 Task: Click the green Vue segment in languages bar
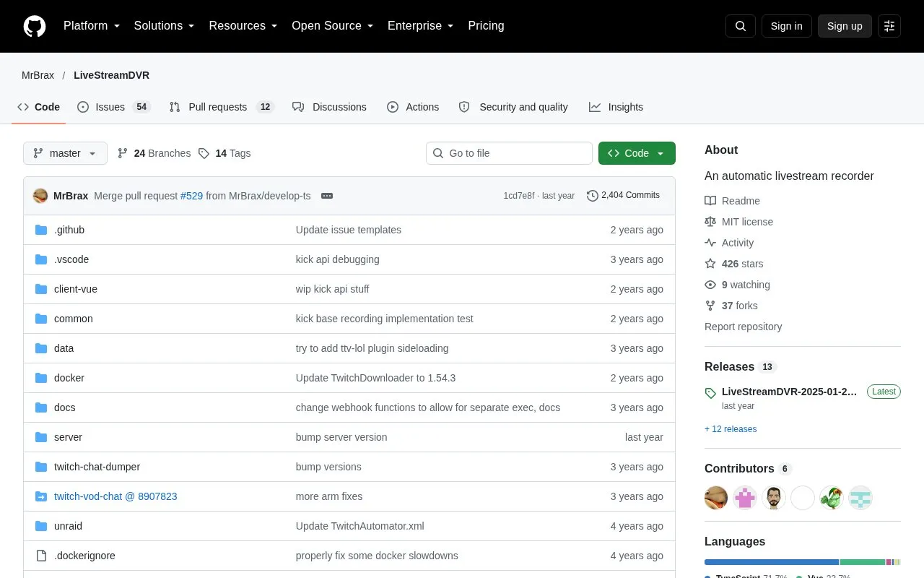tap(863, 562)
